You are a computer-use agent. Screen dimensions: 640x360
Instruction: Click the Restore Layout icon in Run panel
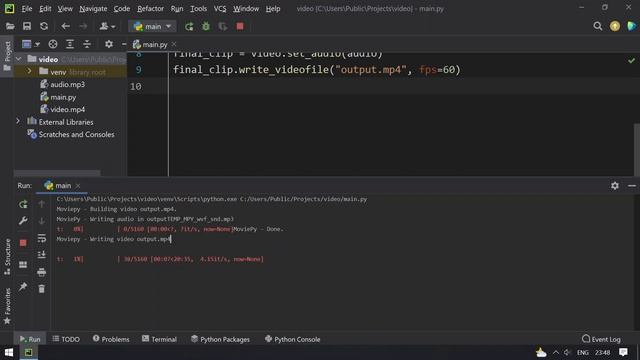pyautogui.click(x=23, y=265)
